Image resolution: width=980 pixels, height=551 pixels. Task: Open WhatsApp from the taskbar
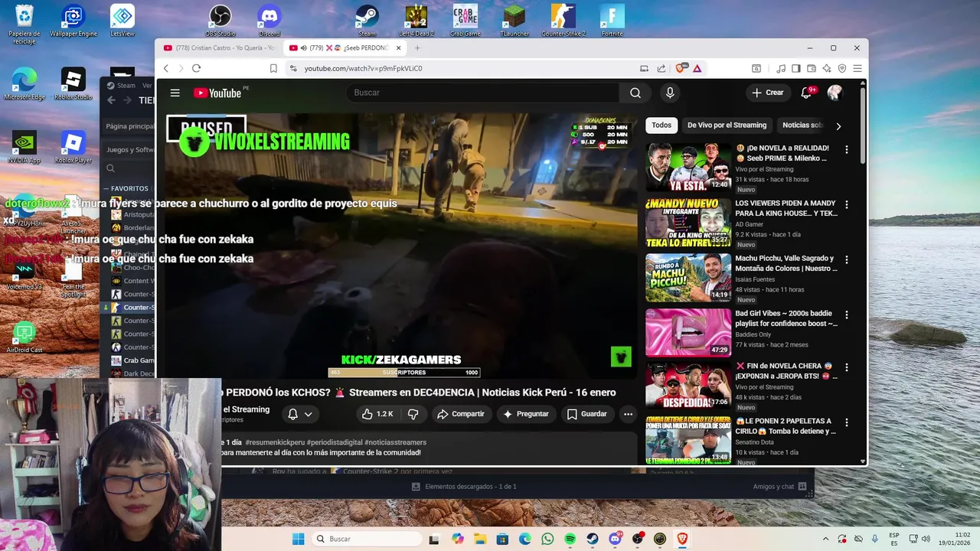[x=547, y=539]
